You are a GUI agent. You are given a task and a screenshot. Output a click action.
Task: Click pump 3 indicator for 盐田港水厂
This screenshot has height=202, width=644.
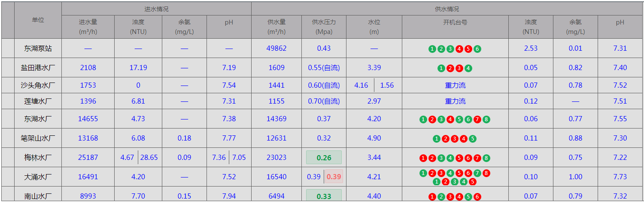pos(459,68)
